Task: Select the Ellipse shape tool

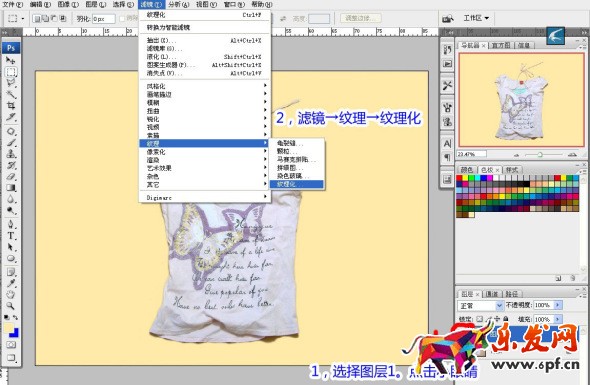Action: coord(11,259)
